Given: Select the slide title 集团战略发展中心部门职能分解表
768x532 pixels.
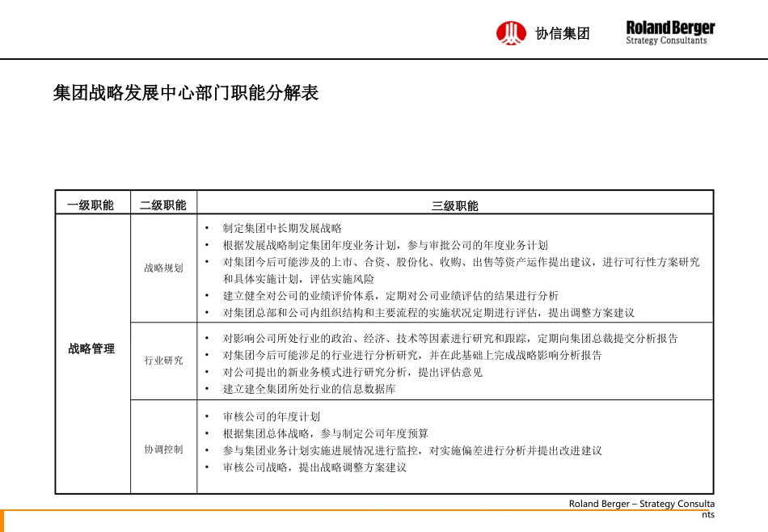Looking at the screenshot, I should click(186, 94).
